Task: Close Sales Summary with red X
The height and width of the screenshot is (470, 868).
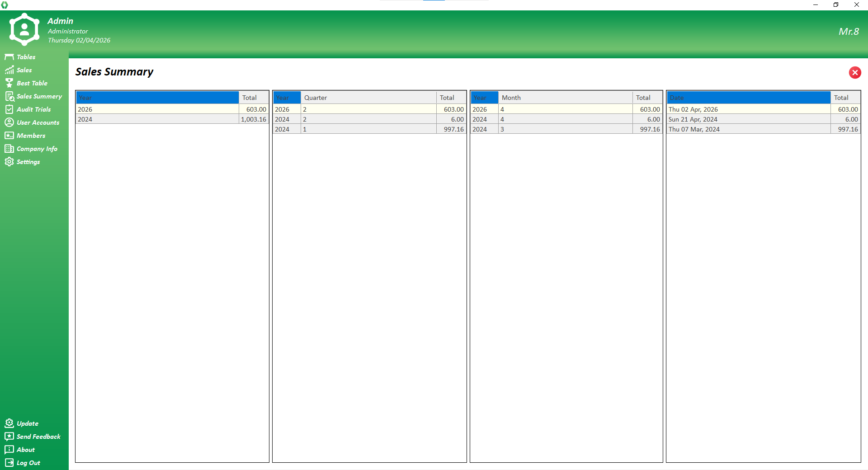Action: [854, 73]
